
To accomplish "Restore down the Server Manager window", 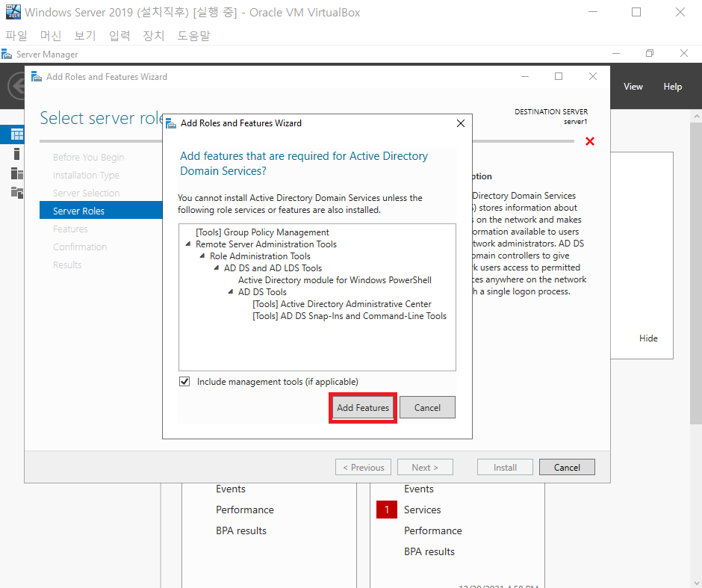I will coord(650,53).
